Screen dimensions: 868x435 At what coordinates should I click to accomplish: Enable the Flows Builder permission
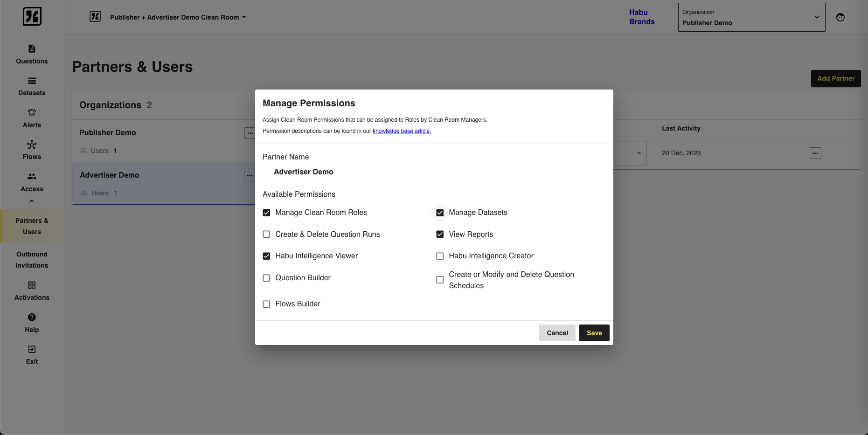click(266, 304)
